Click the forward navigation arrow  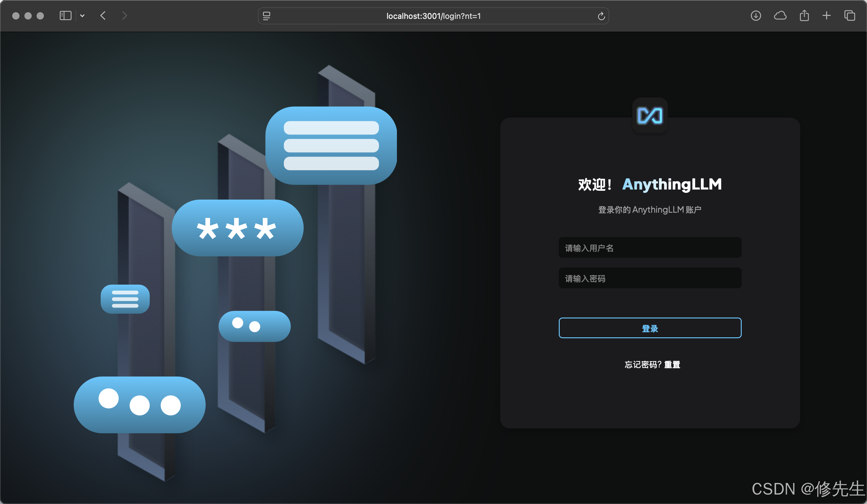[x=124, y=16]
